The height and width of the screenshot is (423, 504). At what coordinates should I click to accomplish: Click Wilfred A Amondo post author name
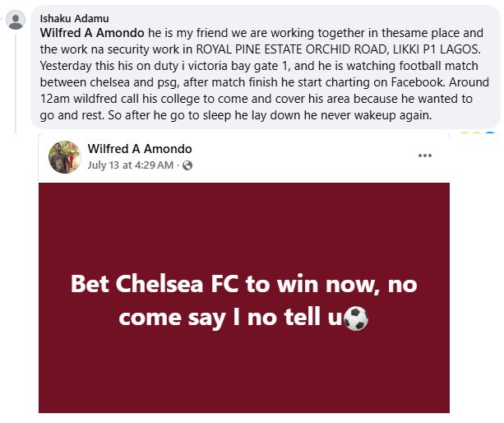[x=139, y=149]
